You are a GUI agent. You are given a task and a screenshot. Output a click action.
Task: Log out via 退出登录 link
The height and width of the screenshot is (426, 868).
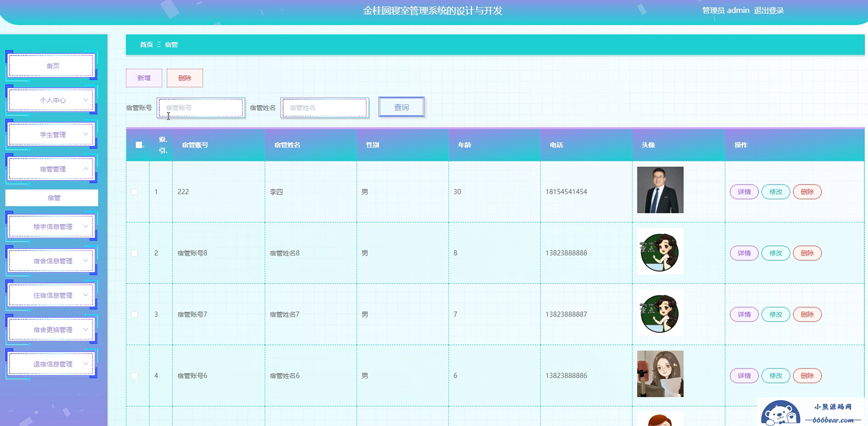tap(769, 11)
